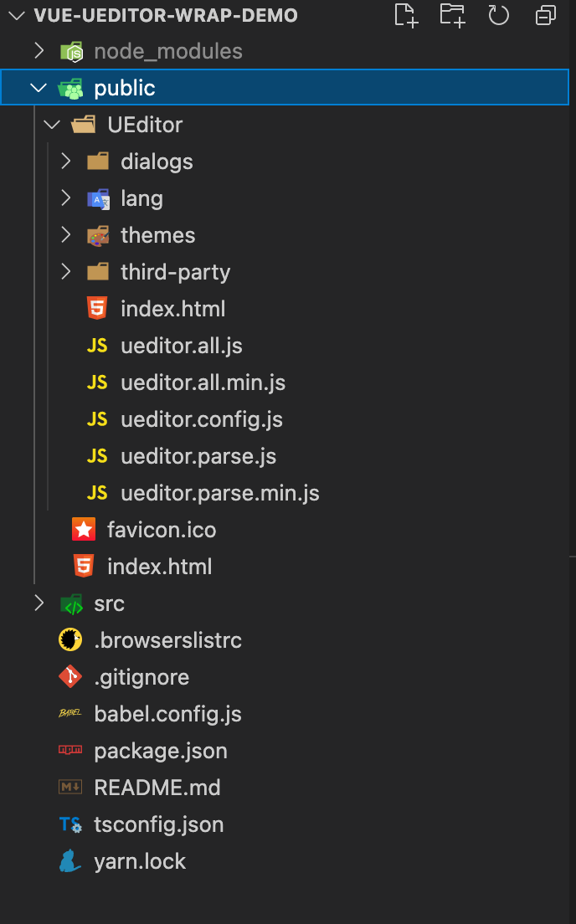Screen dimensions: 576x924
Task: Collapse the UEditor folder
Action: (53, 125)
